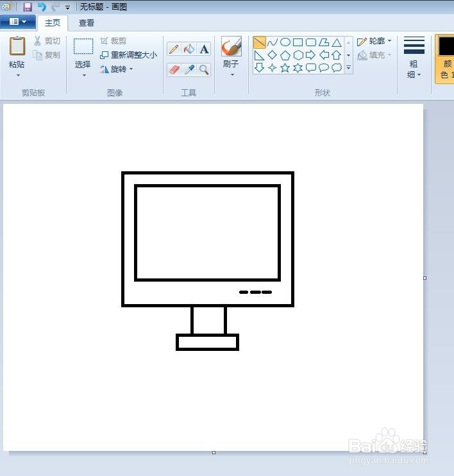Viewport: 454px width, 476px height.
Task: Select the Text tool
Action: click(204, 49)
